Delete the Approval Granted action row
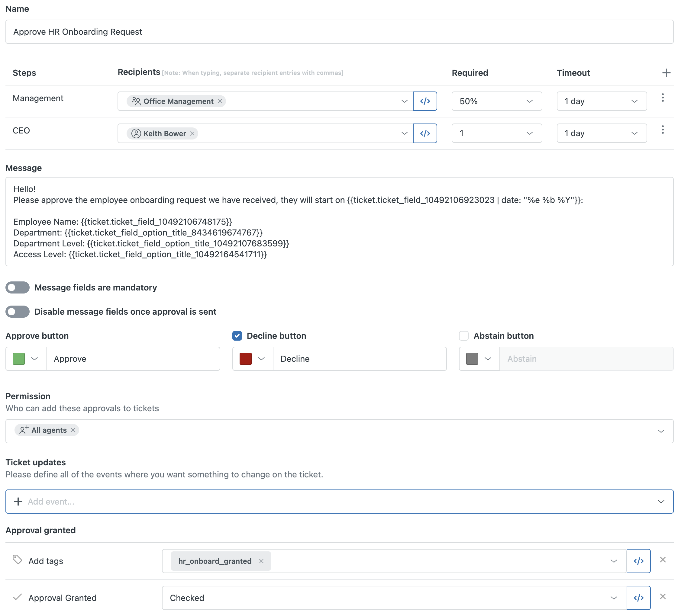The width and height of the screenshot is (678, 616). 663,596
